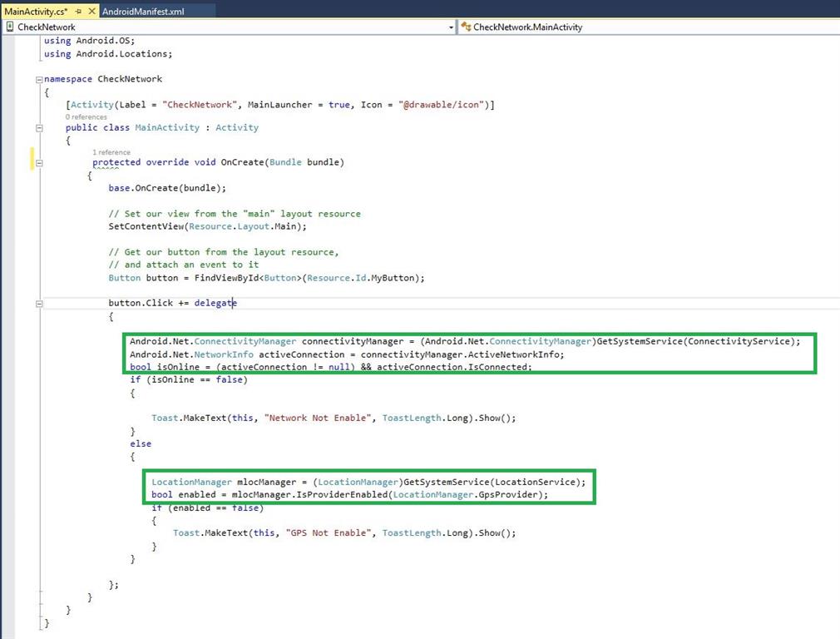
Task: Click 'Android.Net.NetworkInfo' type name
Action: click(192, 354)
